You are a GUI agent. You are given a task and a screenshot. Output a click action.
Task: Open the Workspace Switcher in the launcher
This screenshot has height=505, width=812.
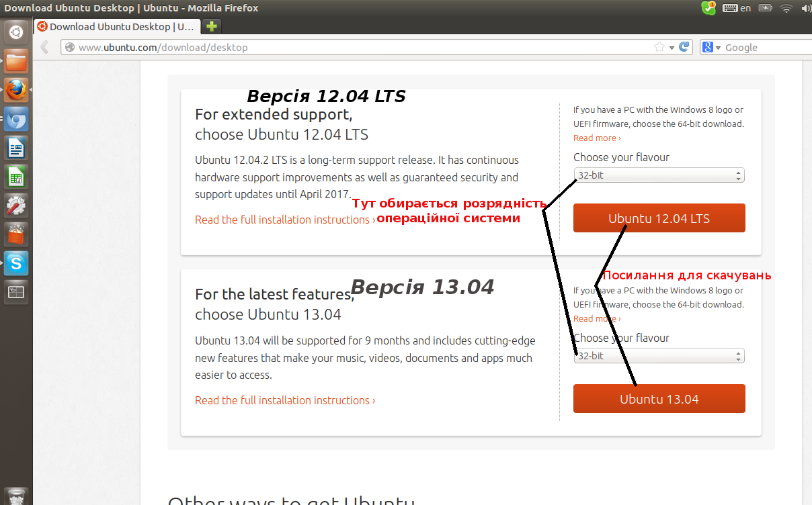coord(16,292)
